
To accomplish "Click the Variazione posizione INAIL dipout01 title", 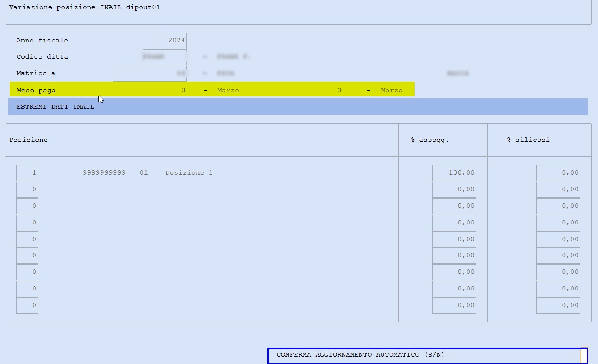I will [84, 7].
